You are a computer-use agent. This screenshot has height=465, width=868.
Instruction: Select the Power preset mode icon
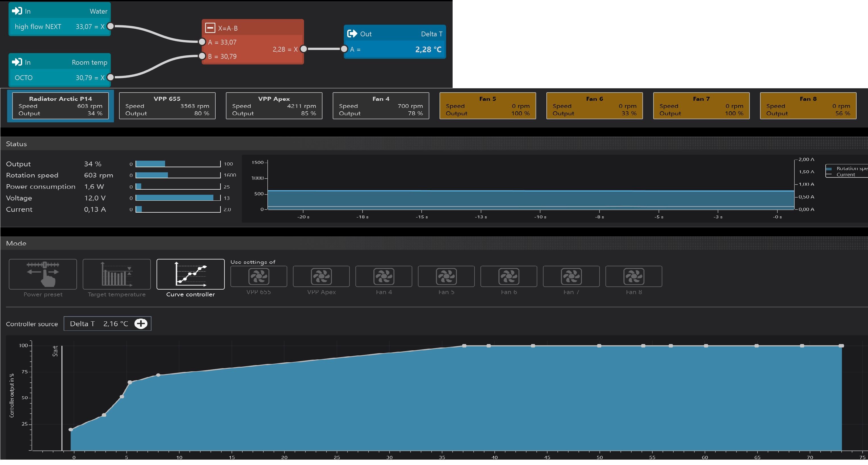click(x=43, y=274)
